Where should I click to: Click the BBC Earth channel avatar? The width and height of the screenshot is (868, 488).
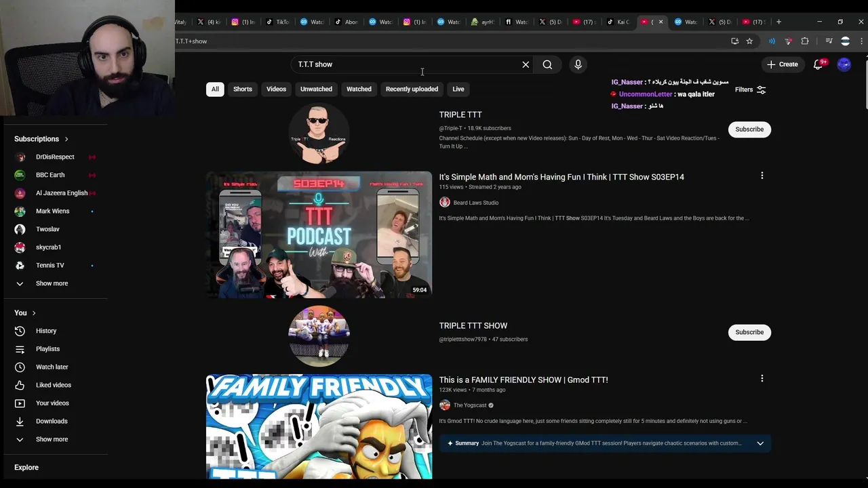pos(20,175)
